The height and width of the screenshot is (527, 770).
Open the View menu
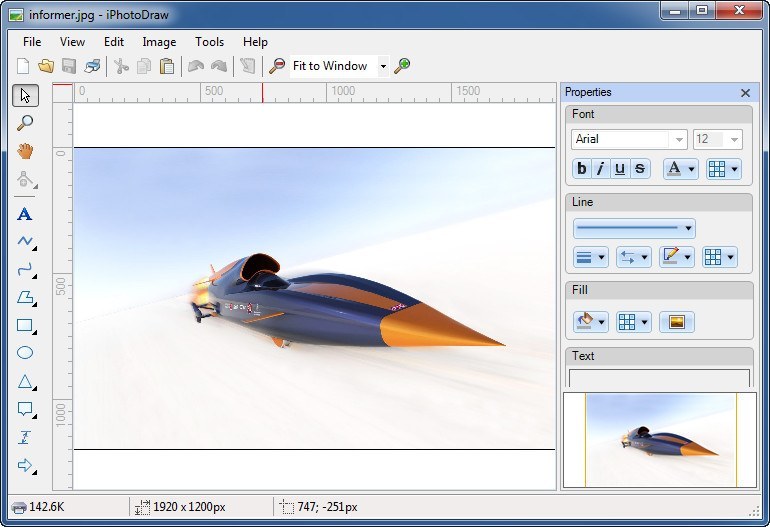pos(72,42)
